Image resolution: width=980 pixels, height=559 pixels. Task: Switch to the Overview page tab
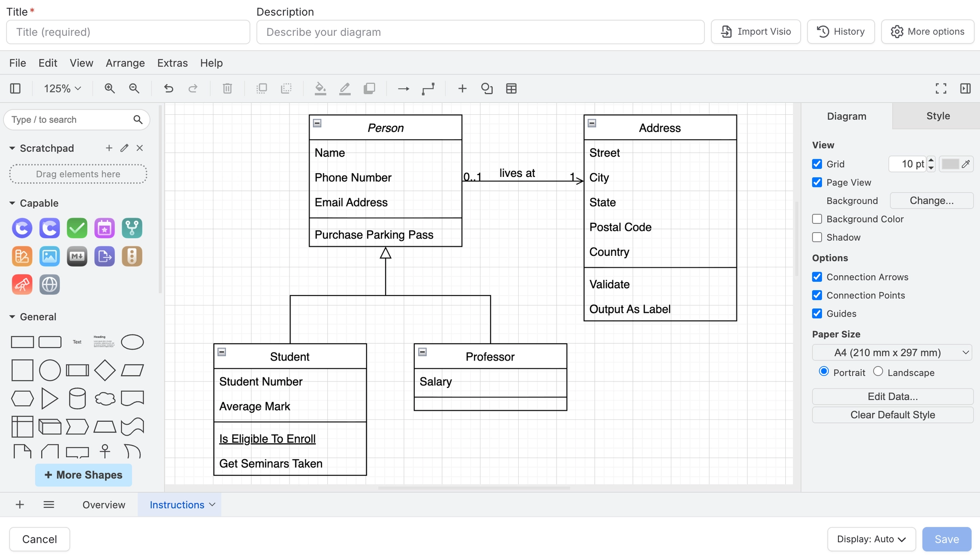tap(104, 505)
